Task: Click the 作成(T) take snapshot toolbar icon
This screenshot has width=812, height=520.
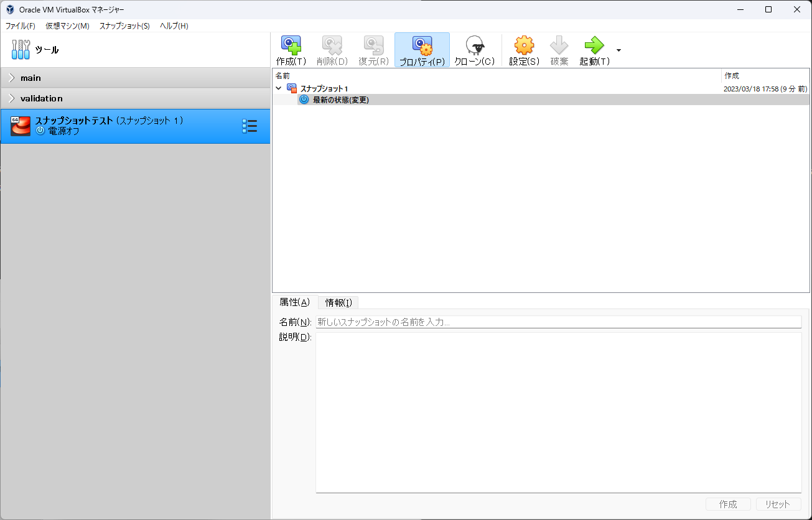Action: [291, 45]
